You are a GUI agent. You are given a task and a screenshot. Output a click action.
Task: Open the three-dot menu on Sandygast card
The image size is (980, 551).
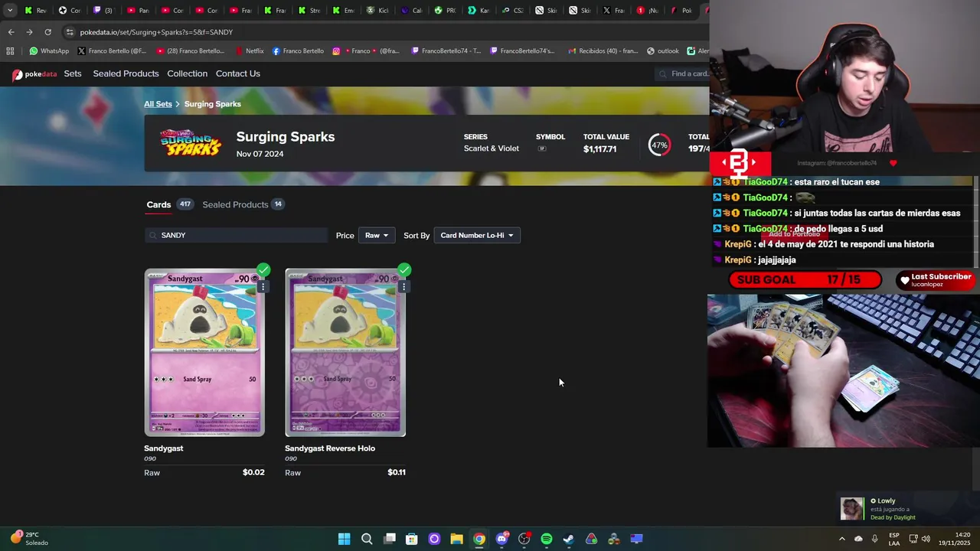pyautogui.click(x=263, y=286)
